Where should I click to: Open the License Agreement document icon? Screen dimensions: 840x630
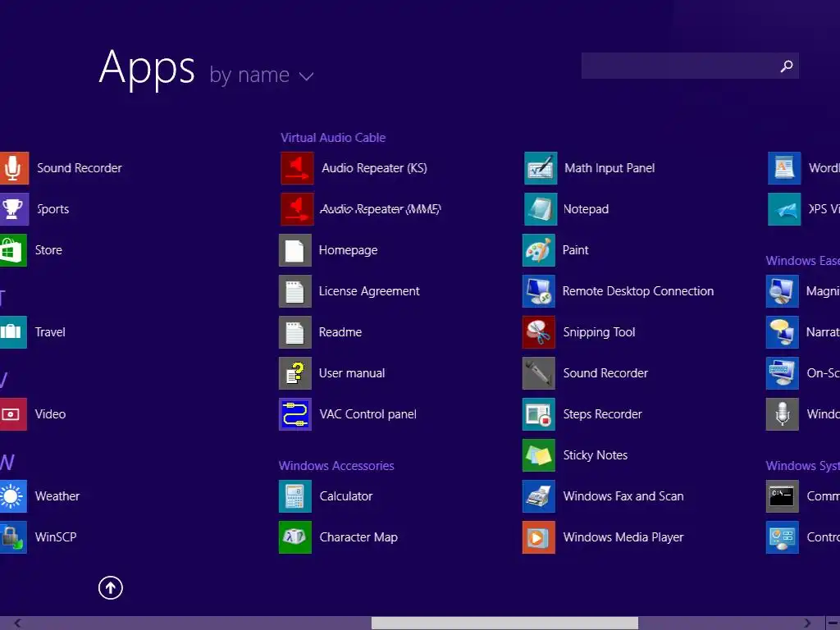point(295,291)
